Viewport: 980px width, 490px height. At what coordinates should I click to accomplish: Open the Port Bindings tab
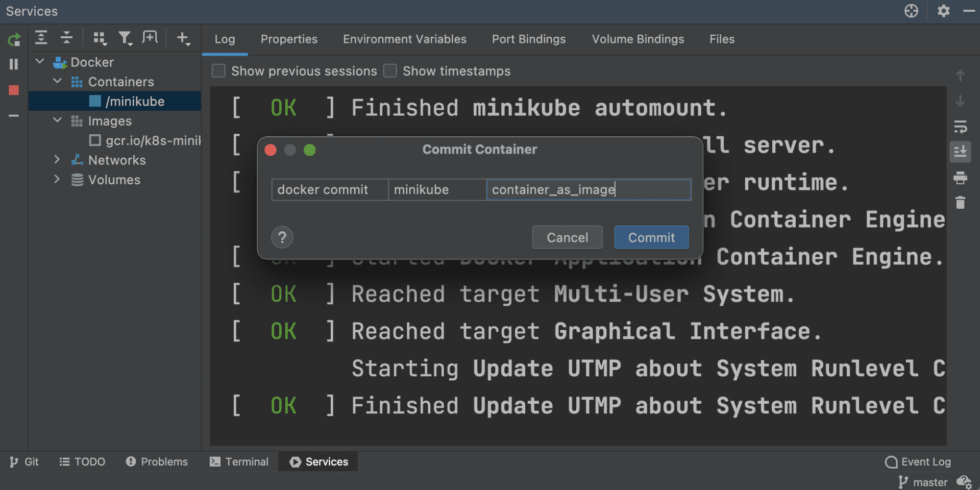pos(529,39)
